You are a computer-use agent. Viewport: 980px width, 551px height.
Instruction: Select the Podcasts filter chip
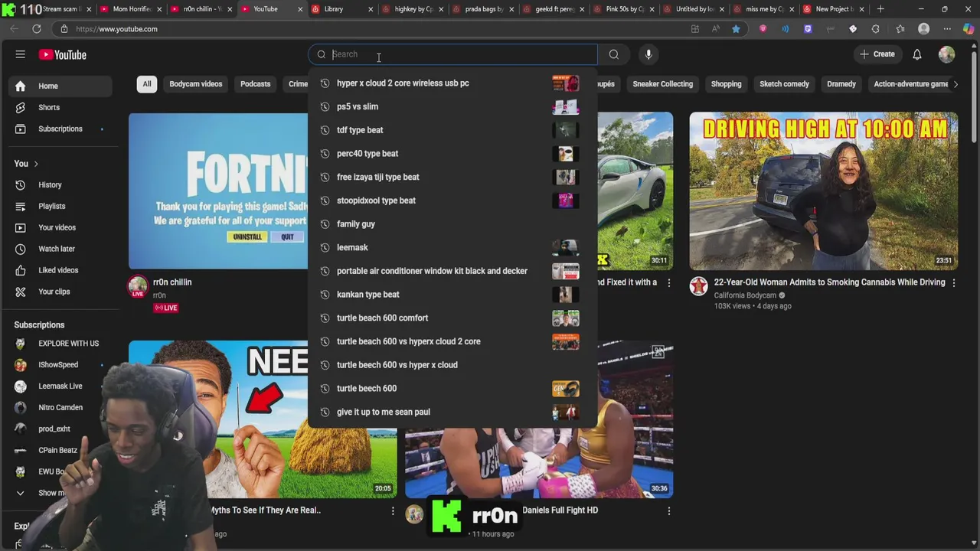tap(255, 84)
